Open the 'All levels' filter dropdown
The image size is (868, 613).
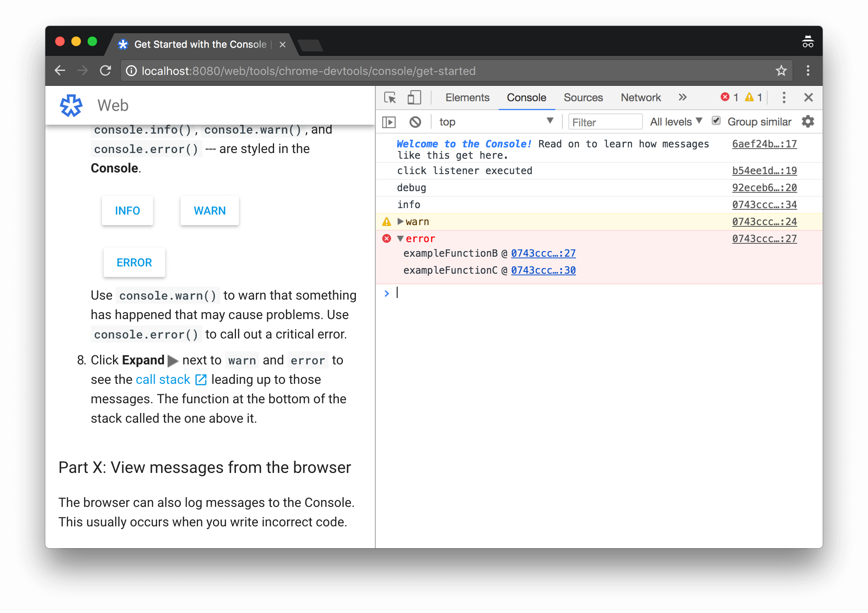pos(676,121)
